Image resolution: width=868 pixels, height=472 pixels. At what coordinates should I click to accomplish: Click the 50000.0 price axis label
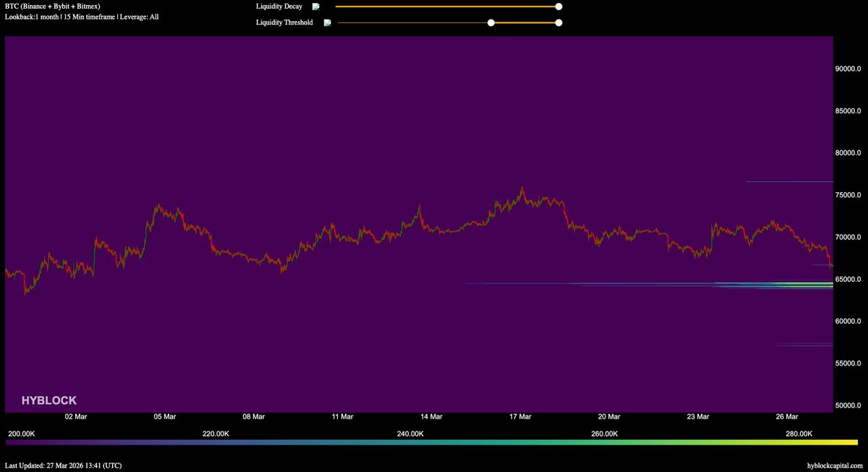848,406
